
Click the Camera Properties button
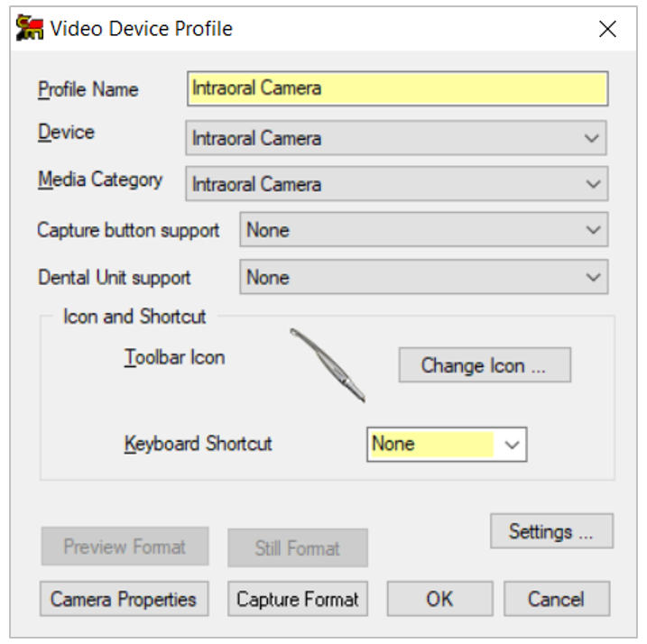point(124,599)
